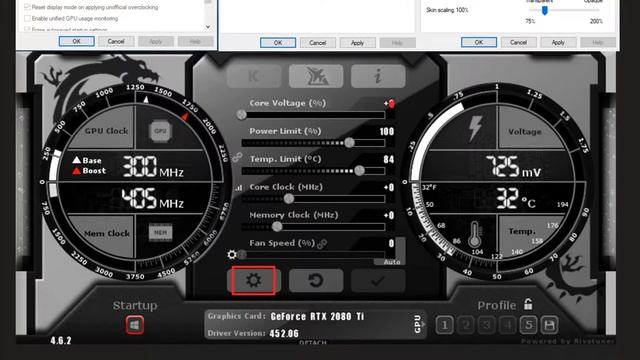640x360 pixels.
Task: Show the information i button
Action: click(378, 76)
